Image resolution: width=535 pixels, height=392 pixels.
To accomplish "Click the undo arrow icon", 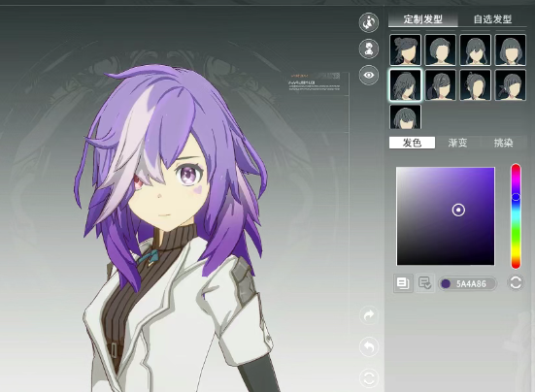I will click(369, 346).
